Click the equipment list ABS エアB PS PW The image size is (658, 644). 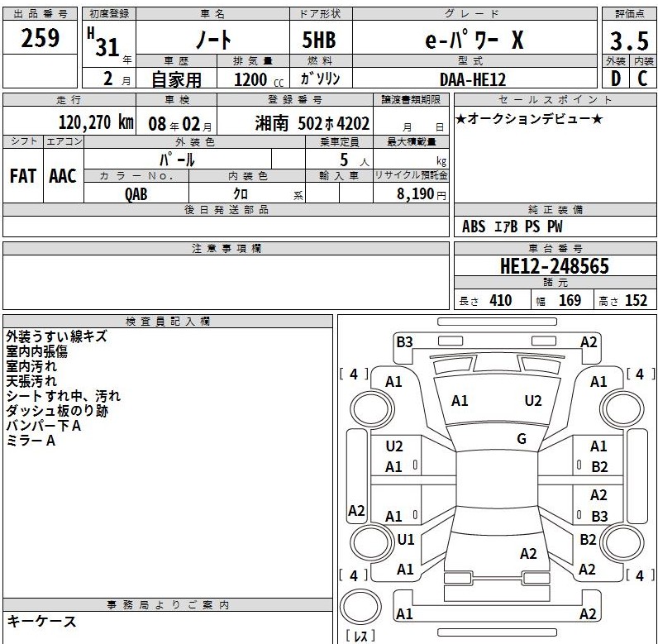(x=512, y=227)
